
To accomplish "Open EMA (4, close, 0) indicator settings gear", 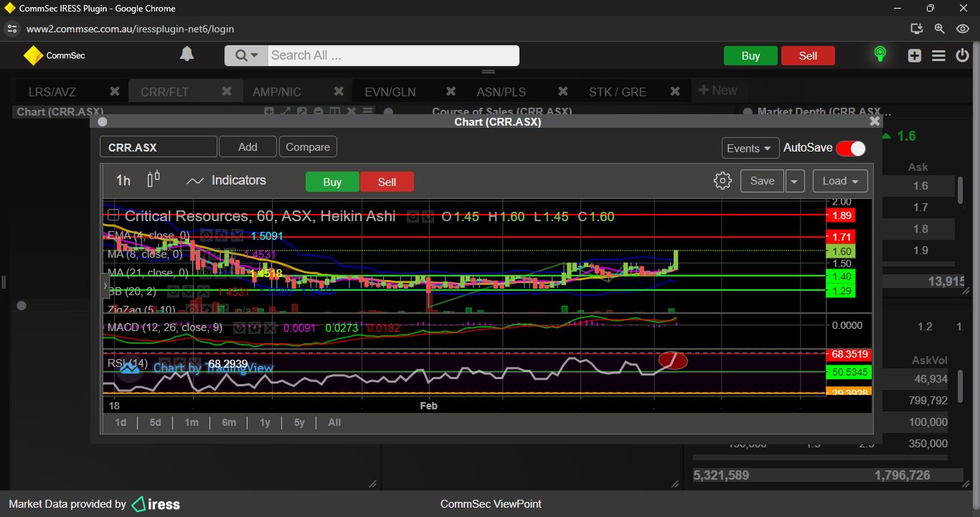I will 221,236.
